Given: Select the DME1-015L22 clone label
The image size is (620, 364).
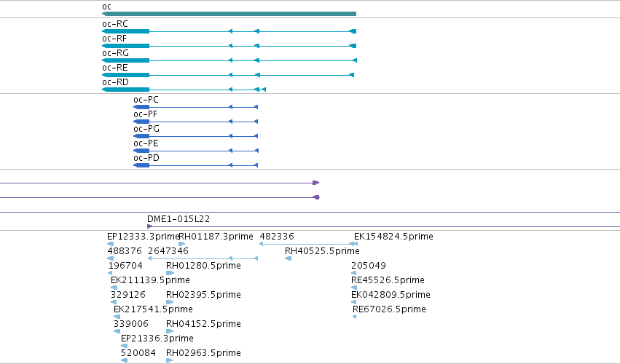Looking at the screenshot, I should (178, 219).
